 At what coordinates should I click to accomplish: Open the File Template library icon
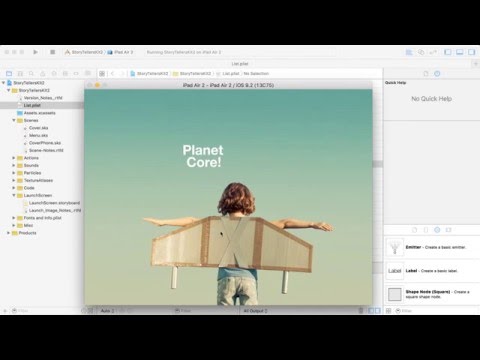pos(414,230)
